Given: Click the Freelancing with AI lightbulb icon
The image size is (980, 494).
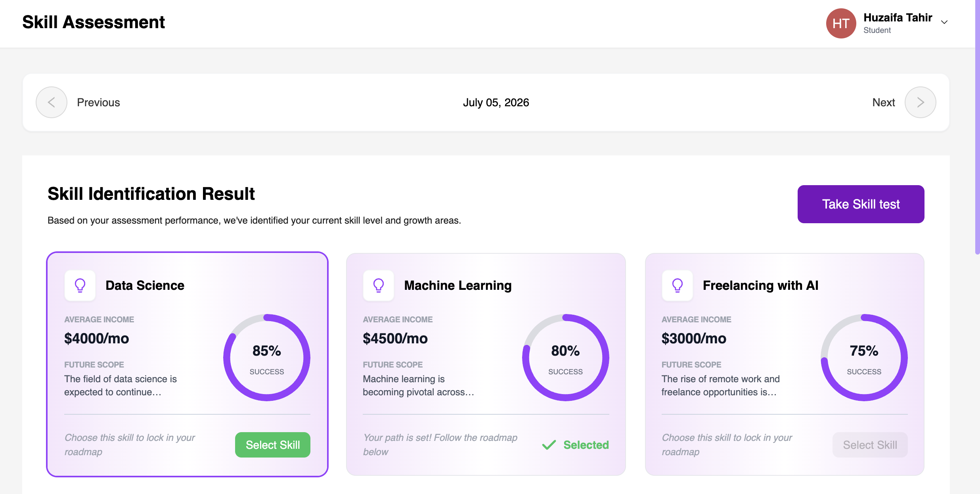Looking at the screenshot, I should (678, 285).
